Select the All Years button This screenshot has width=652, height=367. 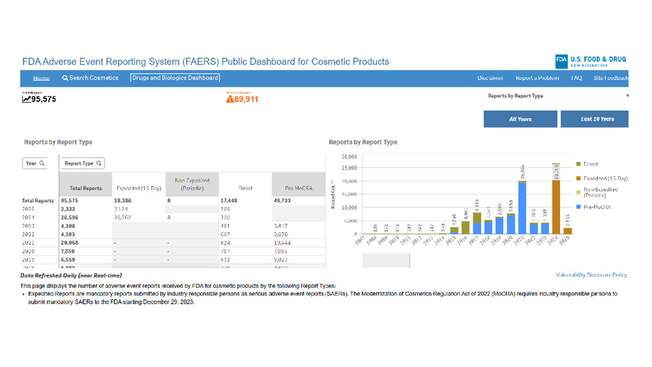click(520, 119)
